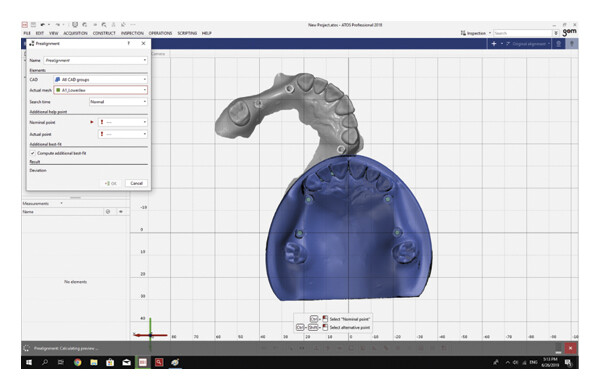Click the save icon in the quick toolbar

coord(33,25)
